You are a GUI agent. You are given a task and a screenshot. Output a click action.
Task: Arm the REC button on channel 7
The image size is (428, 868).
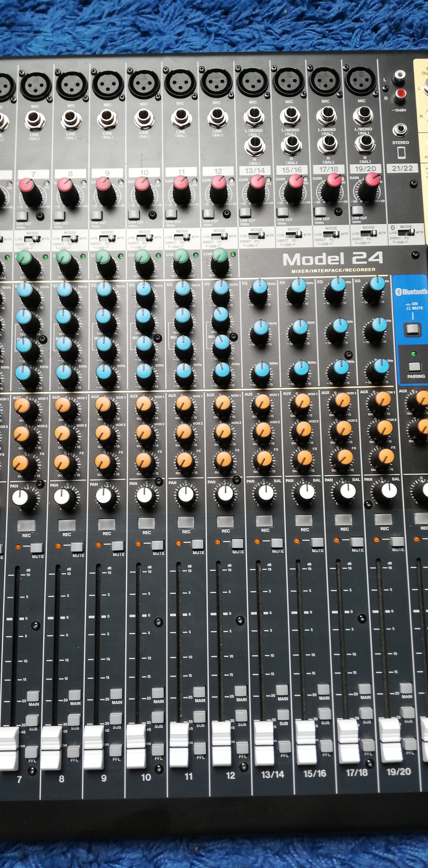point(26,525)
